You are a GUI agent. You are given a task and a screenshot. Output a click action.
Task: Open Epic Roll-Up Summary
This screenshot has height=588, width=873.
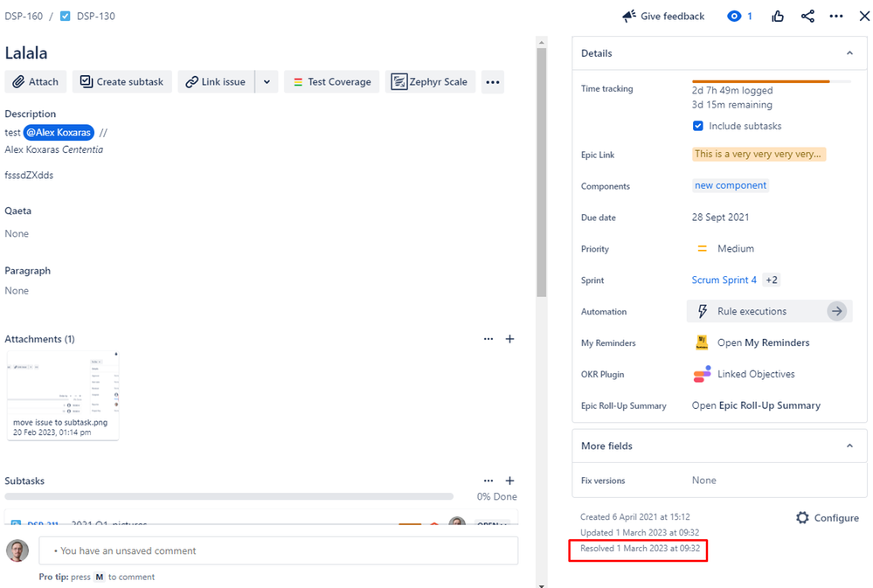(756, 405)
